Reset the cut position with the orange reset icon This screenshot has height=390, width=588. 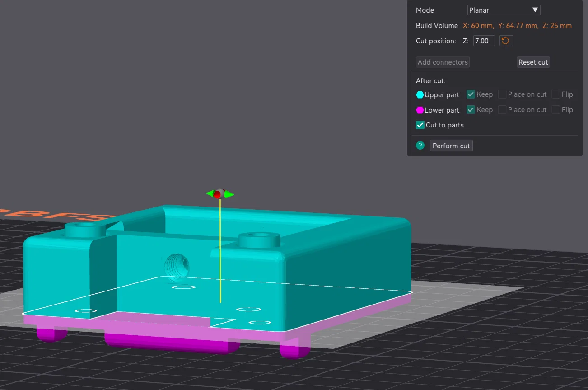tap(506, 41)
